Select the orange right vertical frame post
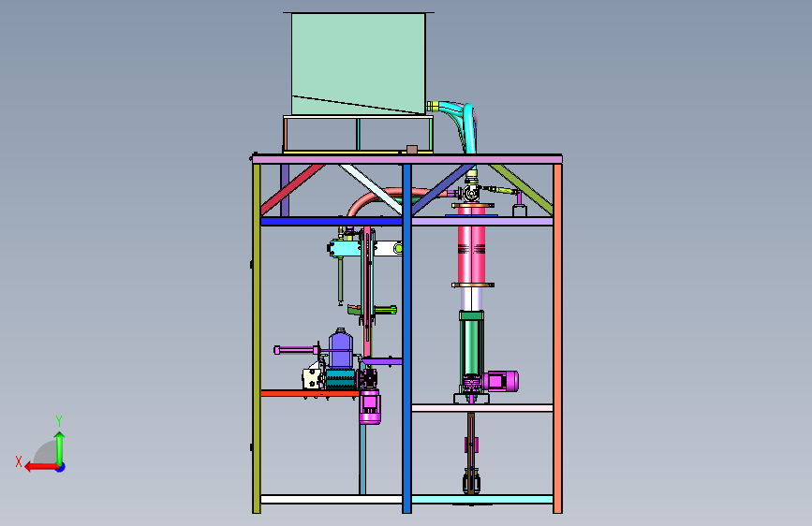 coord(558,339)
